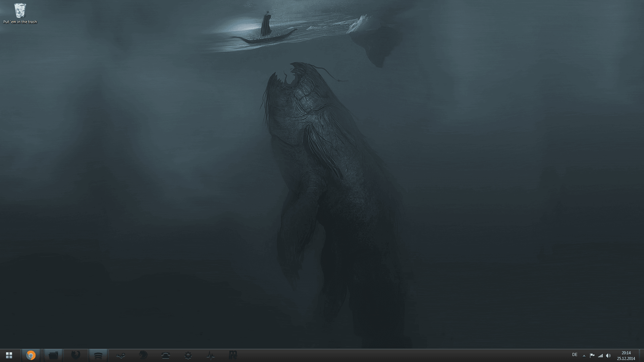
Task: Launch the mIRC taskbar icon
Action: pyautogui.click(x=233, y=355)
